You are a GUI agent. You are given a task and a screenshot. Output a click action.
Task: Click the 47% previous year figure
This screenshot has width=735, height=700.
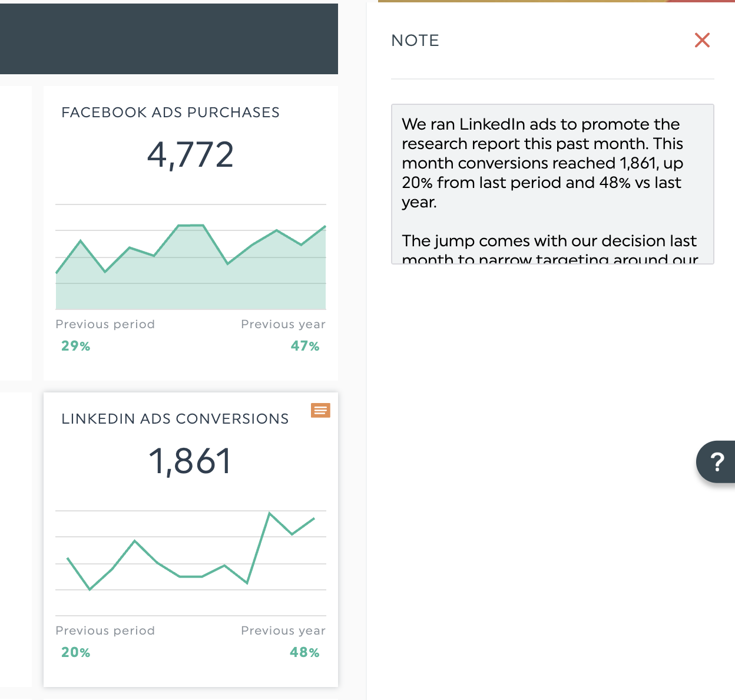click(x=304, y=346)
